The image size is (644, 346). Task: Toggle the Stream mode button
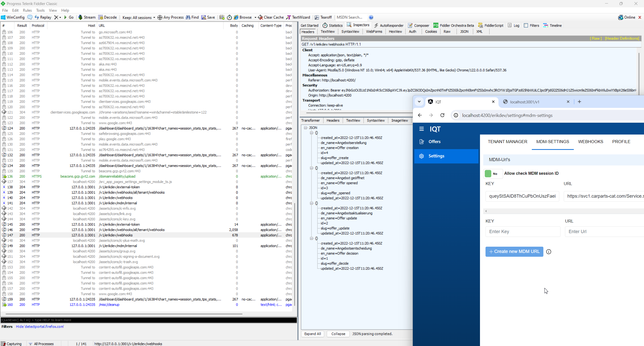(x=87, y=17)
